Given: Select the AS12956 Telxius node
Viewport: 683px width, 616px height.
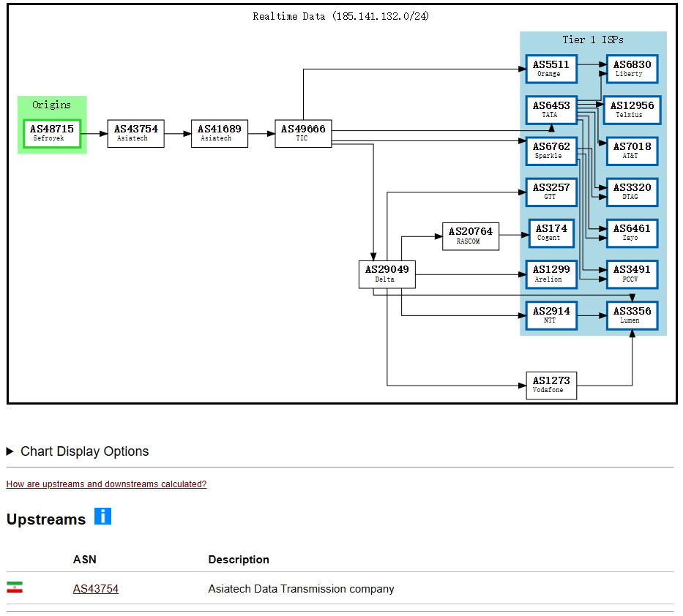Looking at the screenshot, I should [x=632, y=110].
